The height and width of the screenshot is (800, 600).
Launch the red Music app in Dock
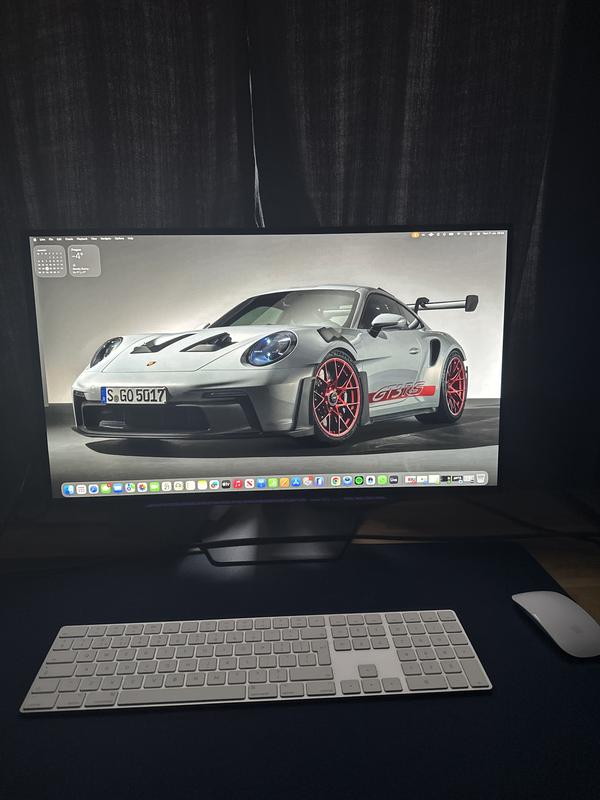(x=237, y=484)
